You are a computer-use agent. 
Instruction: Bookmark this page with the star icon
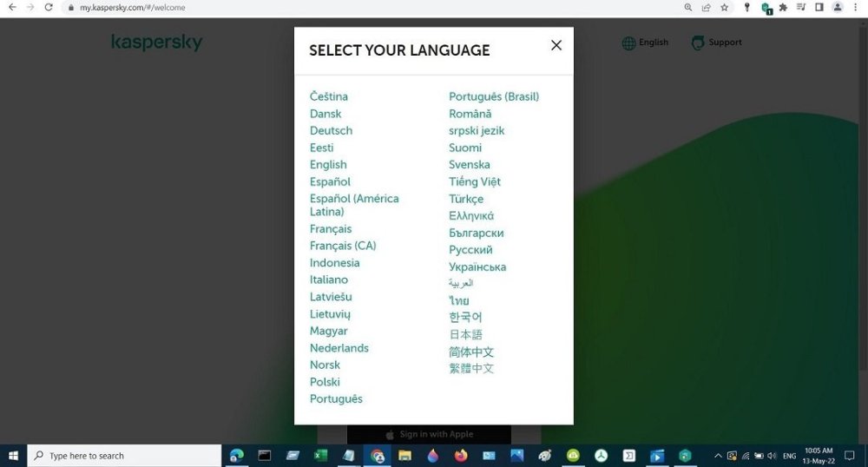724,7
